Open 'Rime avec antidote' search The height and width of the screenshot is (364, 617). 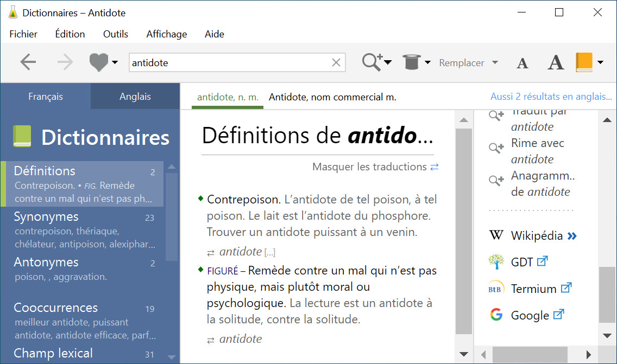tap(538, 151)
